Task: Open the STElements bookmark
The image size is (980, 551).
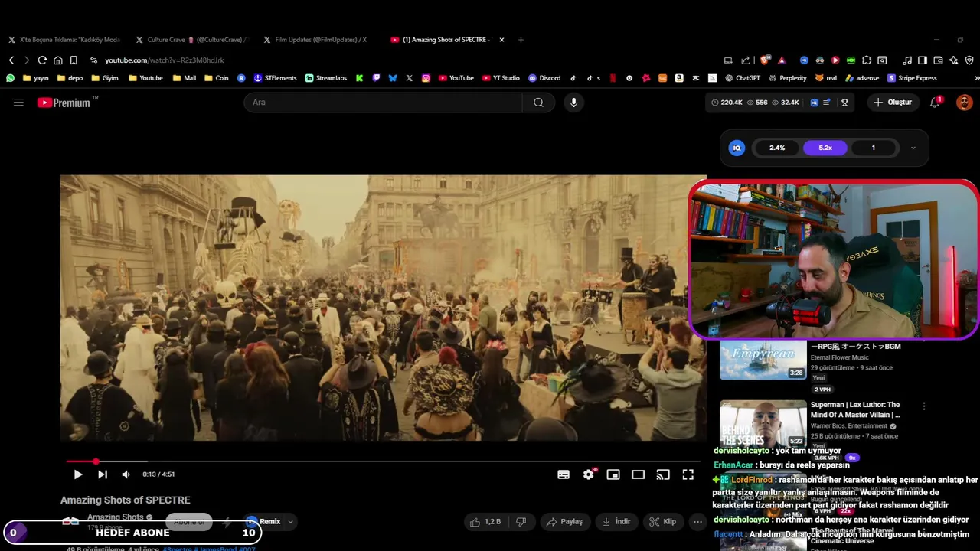Action: point(275,78)
